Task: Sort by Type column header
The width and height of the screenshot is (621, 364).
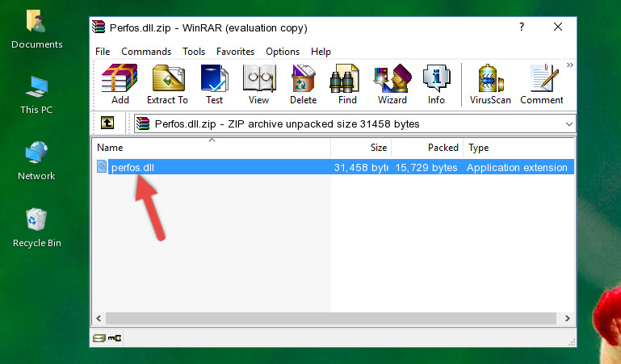Action: click(518, 148)
